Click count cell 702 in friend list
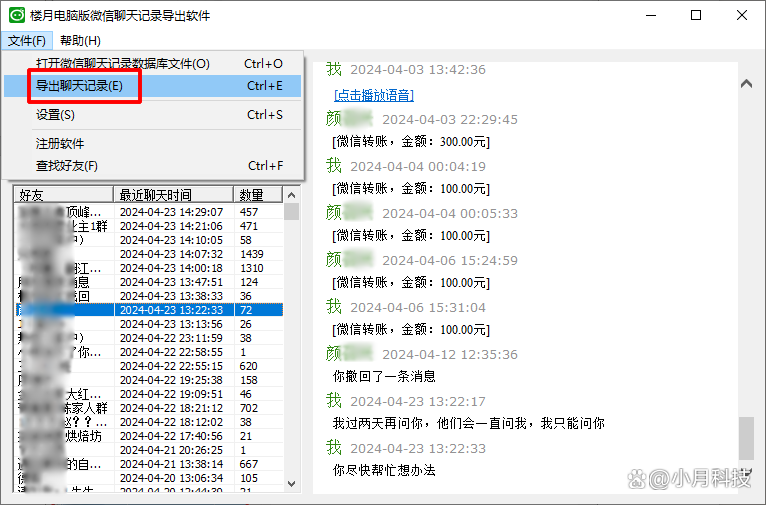The width and height of the screenshot is (766, 505). pyautogui.click(x=249, y=408)
